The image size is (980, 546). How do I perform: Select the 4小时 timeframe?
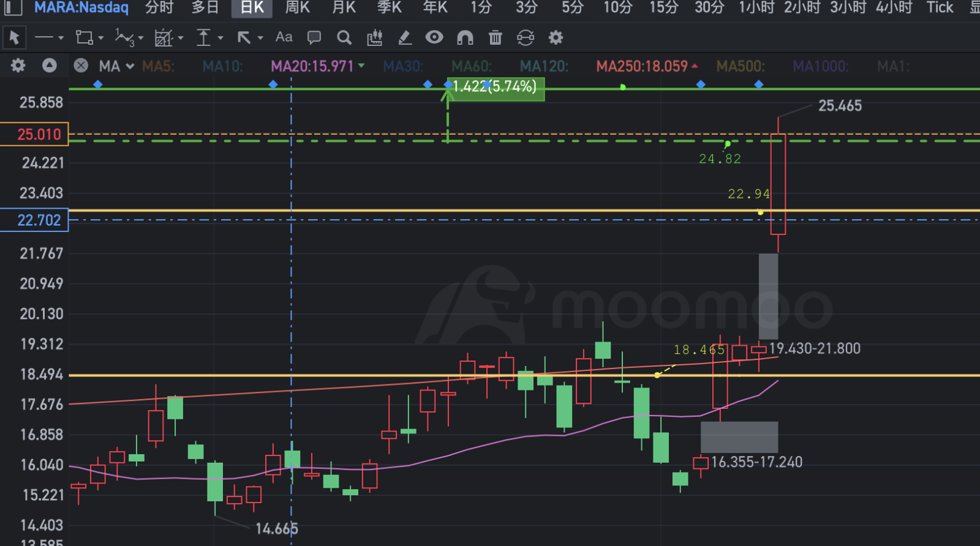[894, 7]
